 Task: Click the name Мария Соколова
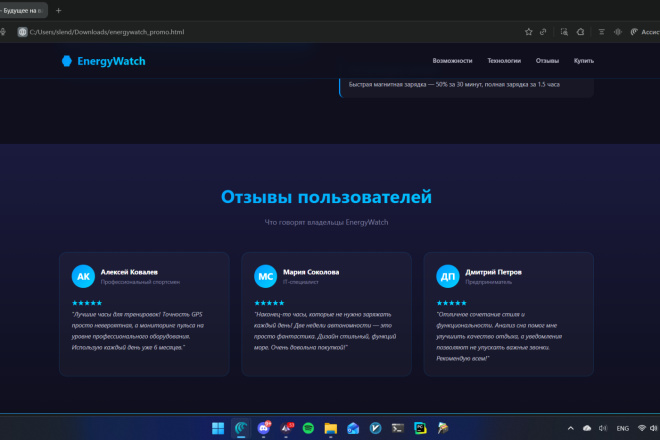pos(311,272)
